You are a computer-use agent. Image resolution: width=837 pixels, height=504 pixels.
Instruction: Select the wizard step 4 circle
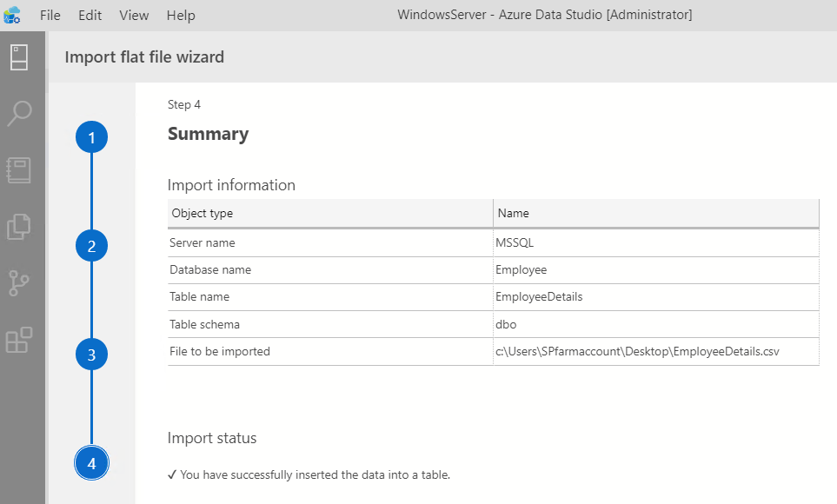[92, 463]
